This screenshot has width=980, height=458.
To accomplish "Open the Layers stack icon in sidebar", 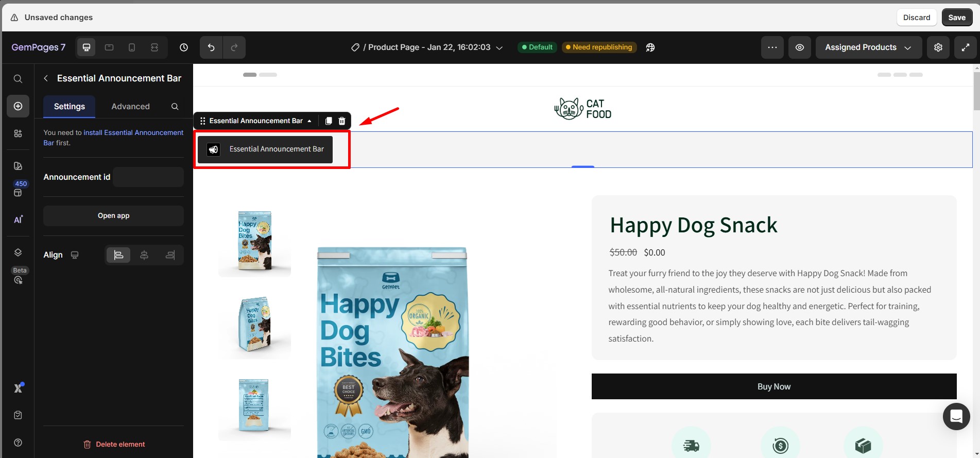I will coord(18,252).
